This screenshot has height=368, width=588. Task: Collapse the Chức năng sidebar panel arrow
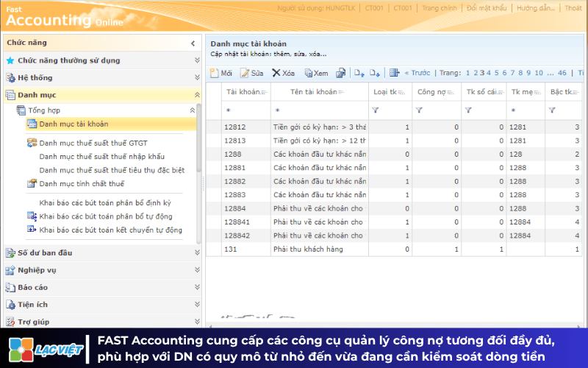(193, 43)
